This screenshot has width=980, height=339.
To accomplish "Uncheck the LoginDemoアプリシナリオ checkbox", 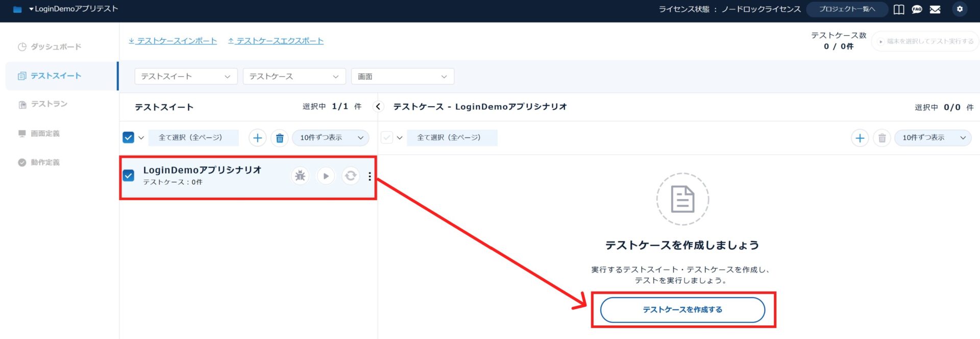I will [x=129, y=176].
